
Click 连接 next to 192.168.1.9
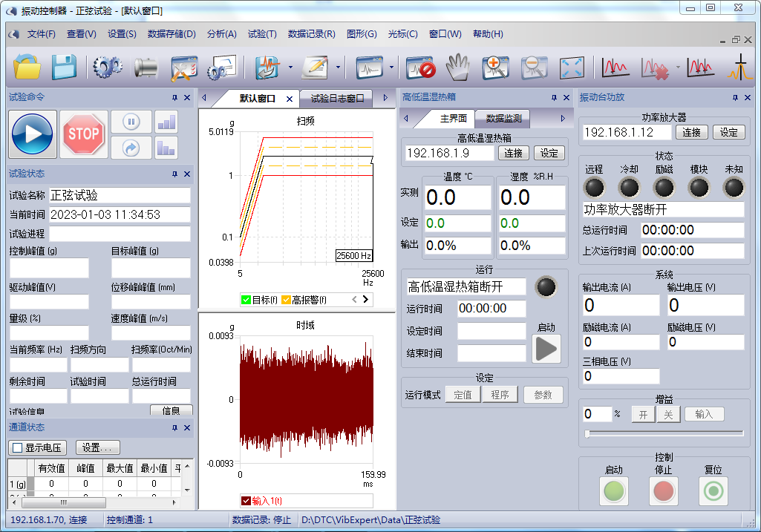pos(513,154)
